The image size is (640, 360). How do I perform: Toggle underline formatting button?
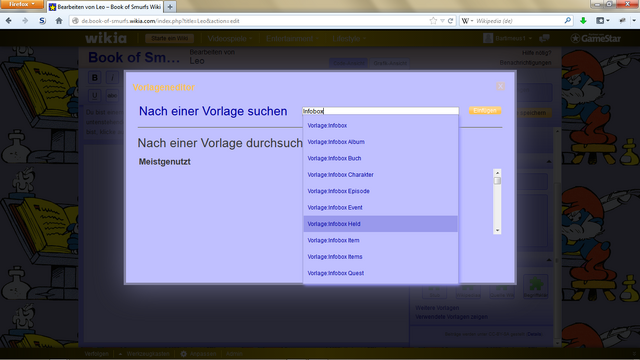(95, 96)
